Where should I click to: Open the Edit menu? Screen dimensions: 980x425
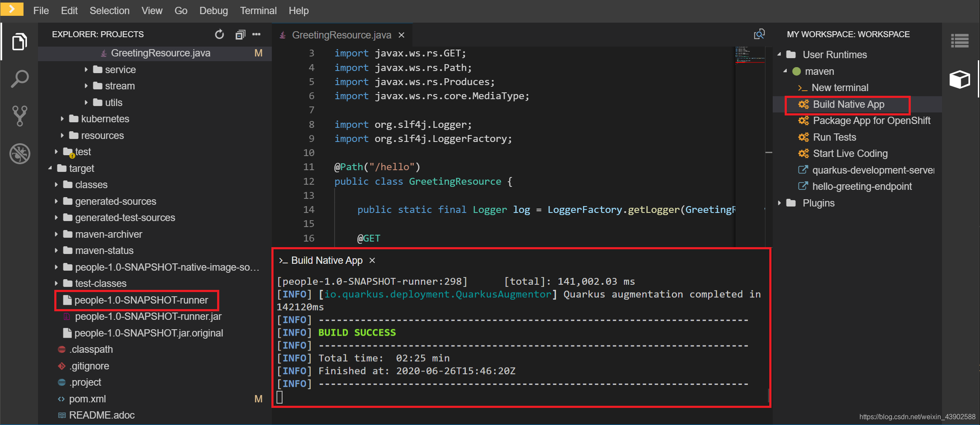[69, 11]
